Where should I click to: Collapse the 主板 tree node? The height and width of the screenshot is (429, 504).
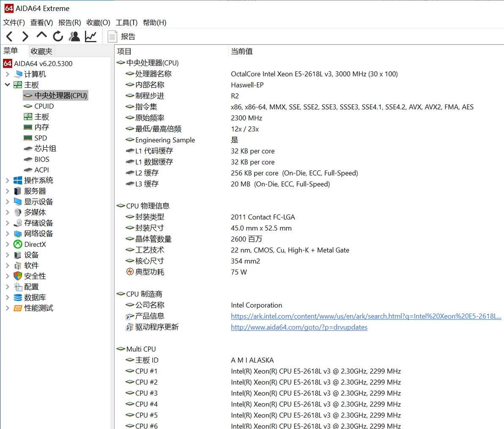point(7,85)
